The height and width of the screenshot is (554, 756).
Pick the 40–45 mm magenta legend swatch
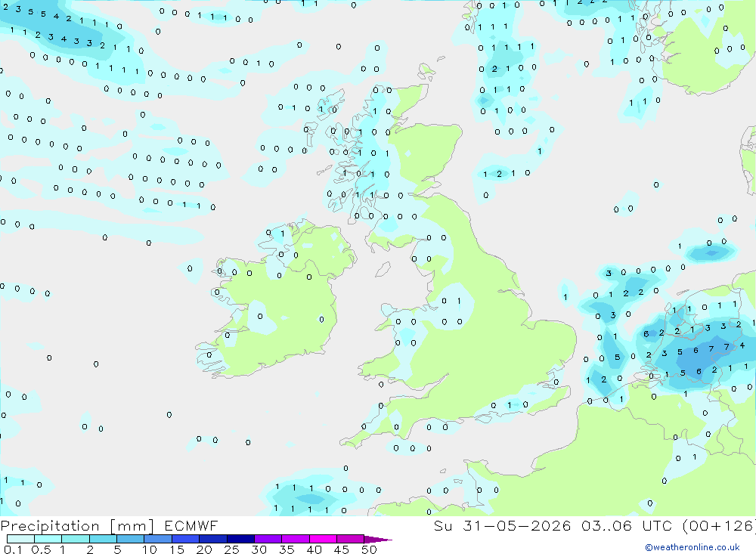[x=323, y=539]
